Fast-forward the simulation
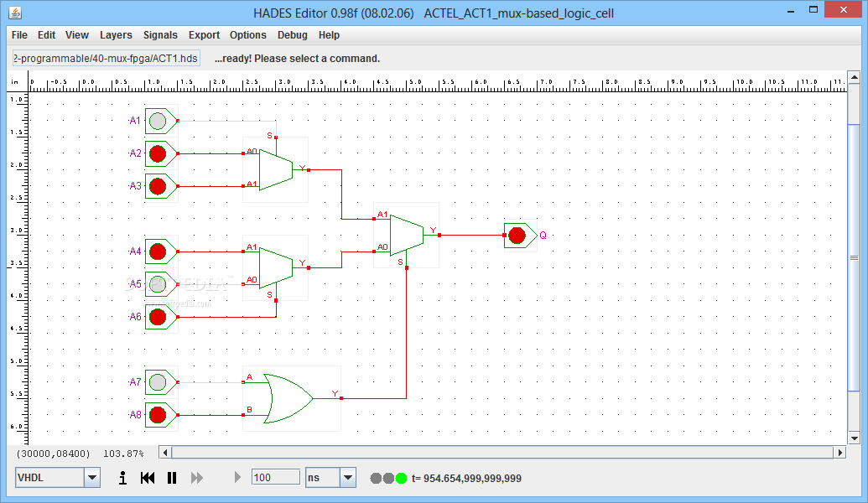Viewport: 868px width, 503px height. point(196,477)
